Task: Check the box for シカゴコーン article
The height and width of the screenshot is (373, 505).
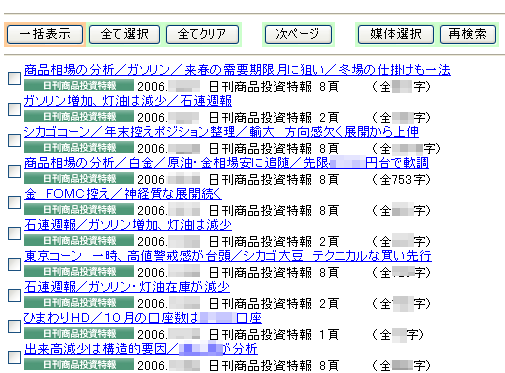Action: [14, 140]
